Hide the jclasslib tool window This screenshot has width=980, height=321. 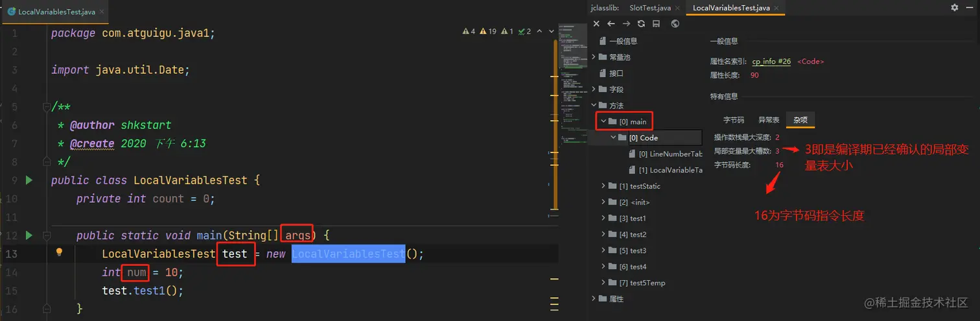[969, 8]
